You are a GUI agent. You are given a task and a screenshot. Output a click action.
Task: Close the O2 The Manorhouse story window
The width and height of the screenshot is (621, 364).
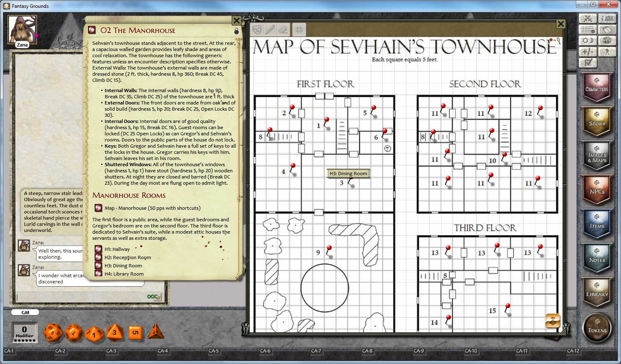click(x=236, y=21)
